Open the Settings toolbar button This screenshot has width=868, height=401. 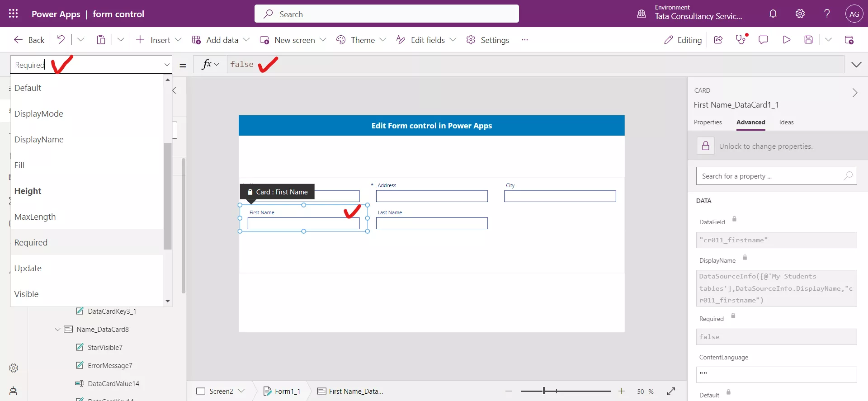[488, 40]
